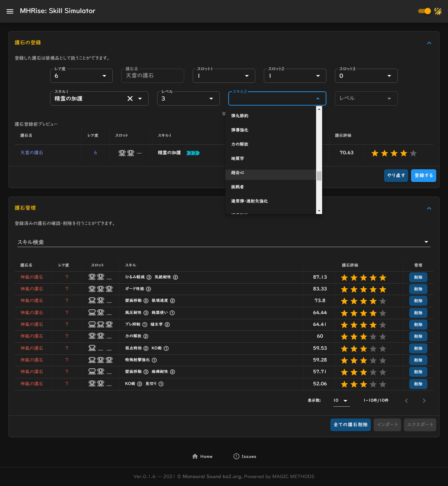448x486 pixels.
Task: Open the hamburger navigation menu
Action: (x=10, y=11)
